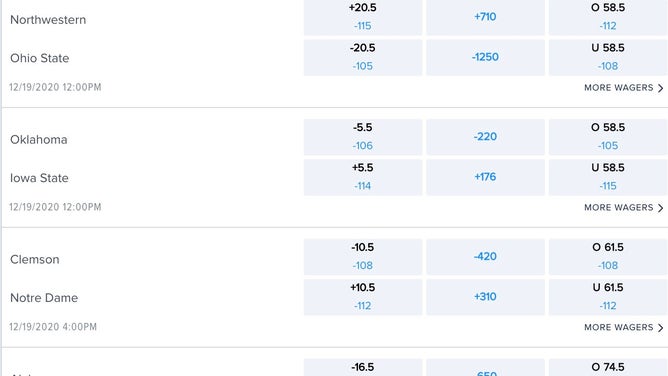Viewport: 668px width, 376px height.
Task: Pick Iowa State +5.5 spread at -114
Action: pos(363,177)
